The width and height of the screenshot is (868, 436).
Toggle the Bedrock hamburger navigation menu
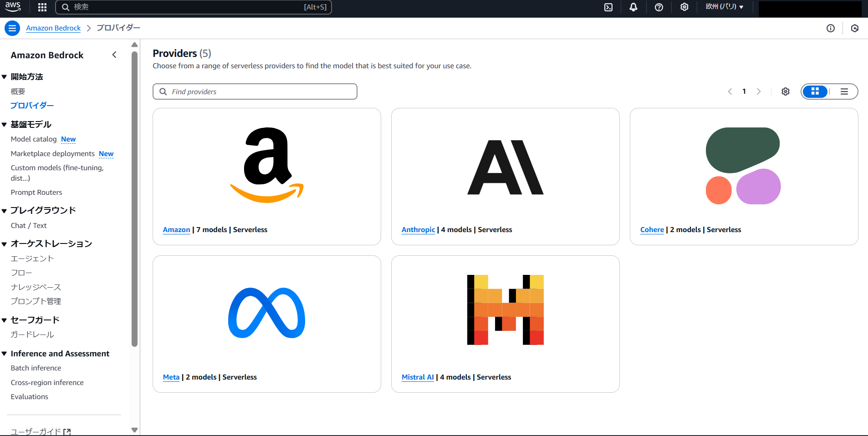12,28
